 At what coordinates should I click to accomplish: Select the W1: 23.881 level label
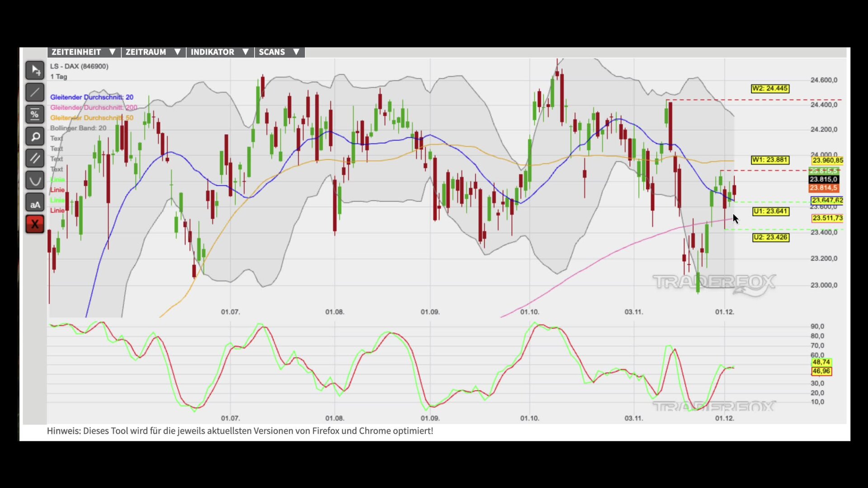(770, 160)
